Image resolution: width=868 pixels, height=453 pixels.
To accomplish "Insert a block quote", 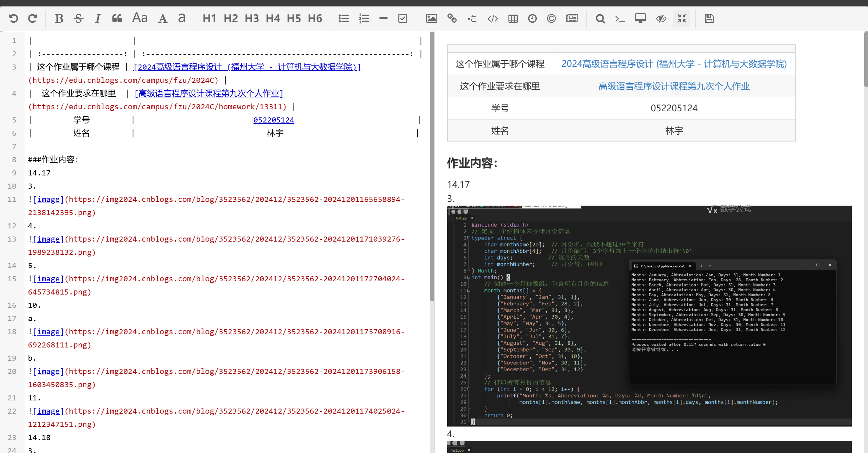I will click(x=117, y=18).
